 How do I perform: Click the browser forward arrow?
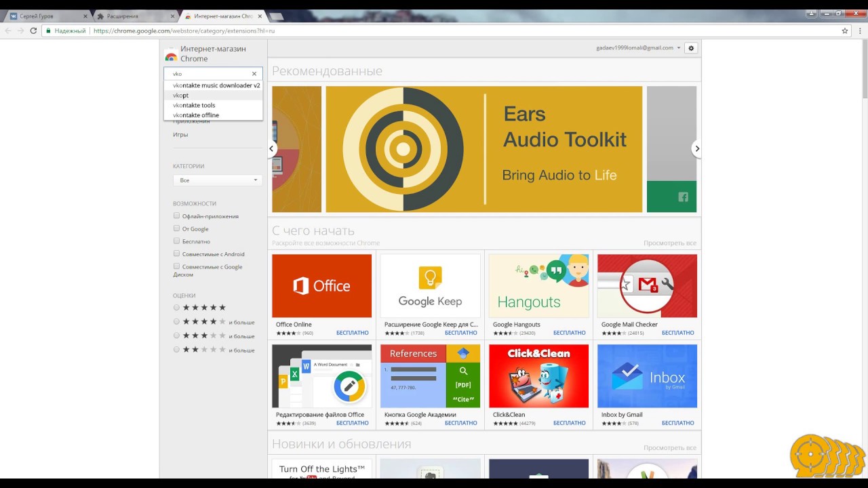21,30
